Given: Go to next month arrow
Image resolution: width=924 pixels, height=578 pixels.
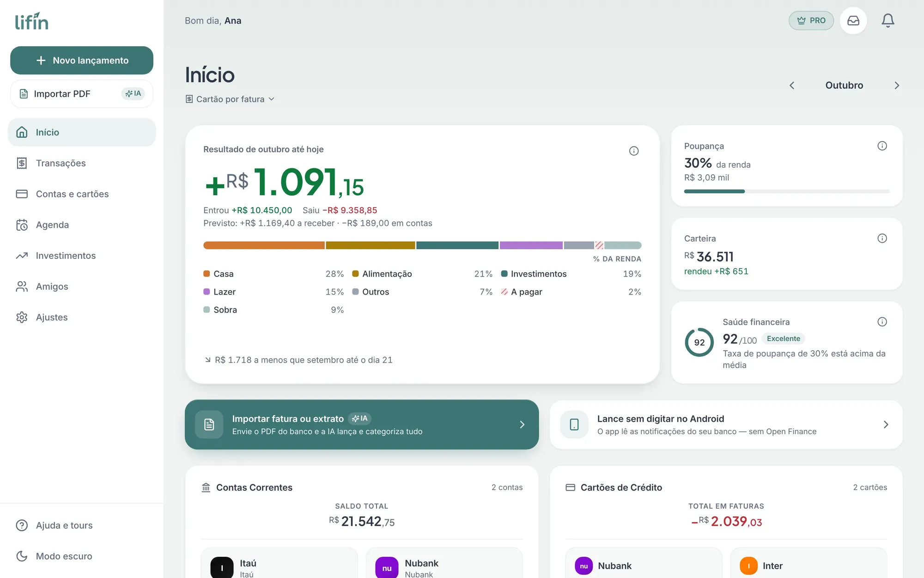Looking at the screenshot, I should click(x=897, y=85).
